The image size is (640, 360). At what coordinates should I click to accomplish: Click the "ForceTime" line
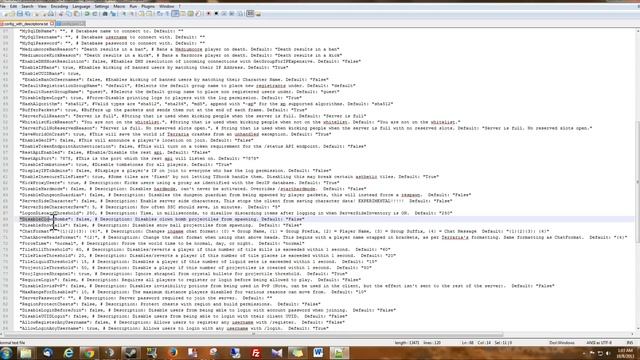click(x=162, y=243)
